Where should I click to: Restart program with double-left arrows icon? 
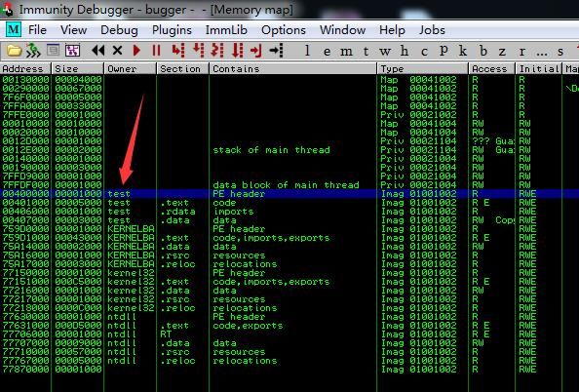[98, 51]
